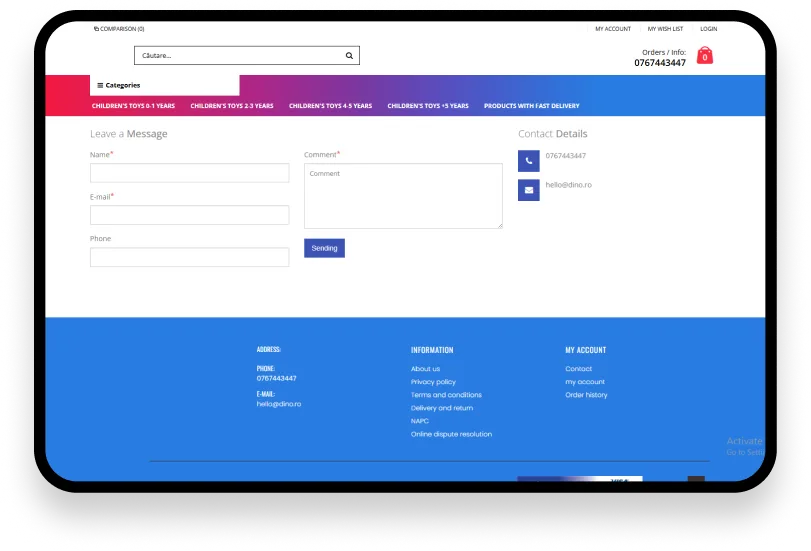The width and height of the screenshot is (811, 551).
Task: Select Children's Toys 2-3 Years menu
Action: click(x=232, y=106)
